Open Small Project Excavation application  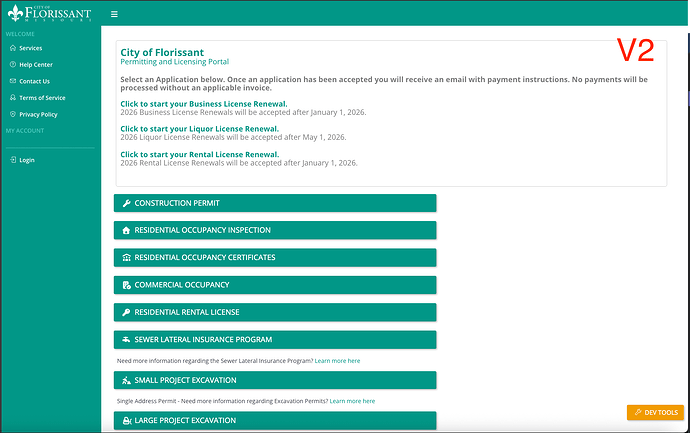click(275, 380)
